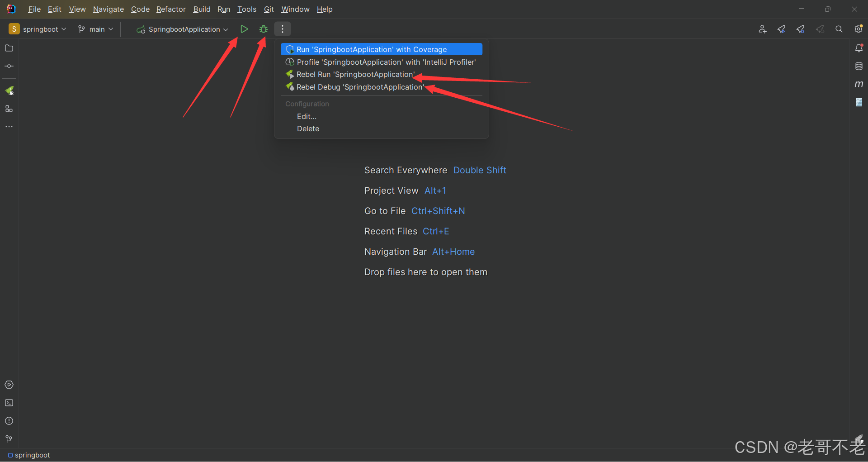Screen dimensions: 868x462
Task: Show more tool windows ellipsis
Action: click(9, 127)
